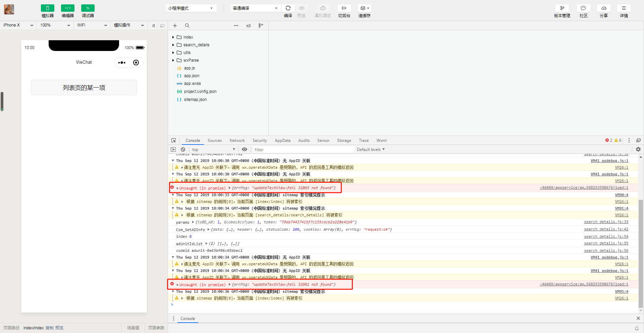This screenshot has height=333, width=644.
Task: Click the mini program three-dots menu capsule
Action: tap(122, 63)
